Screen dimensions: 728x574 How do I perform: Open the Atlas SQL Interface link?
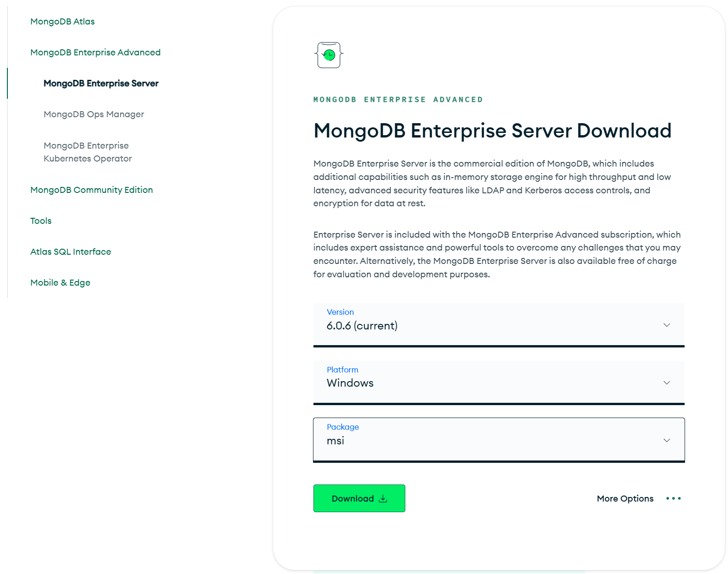click(71, 252)
